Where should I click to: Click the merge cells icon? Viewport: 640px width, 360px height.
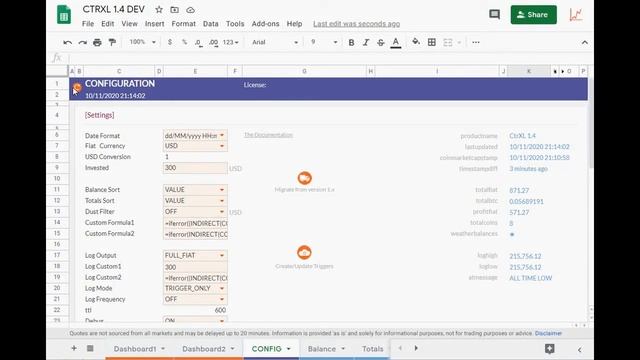click(448, 42)
